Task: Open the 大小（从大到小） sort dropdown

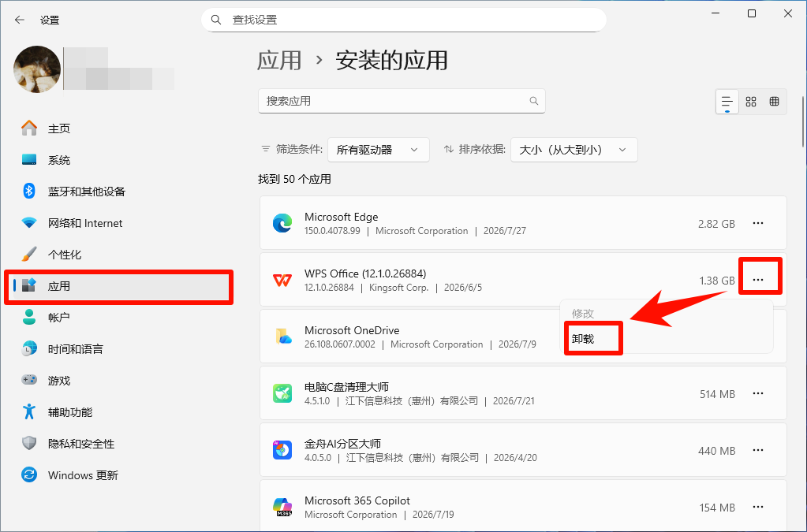Action: (573, 150)
